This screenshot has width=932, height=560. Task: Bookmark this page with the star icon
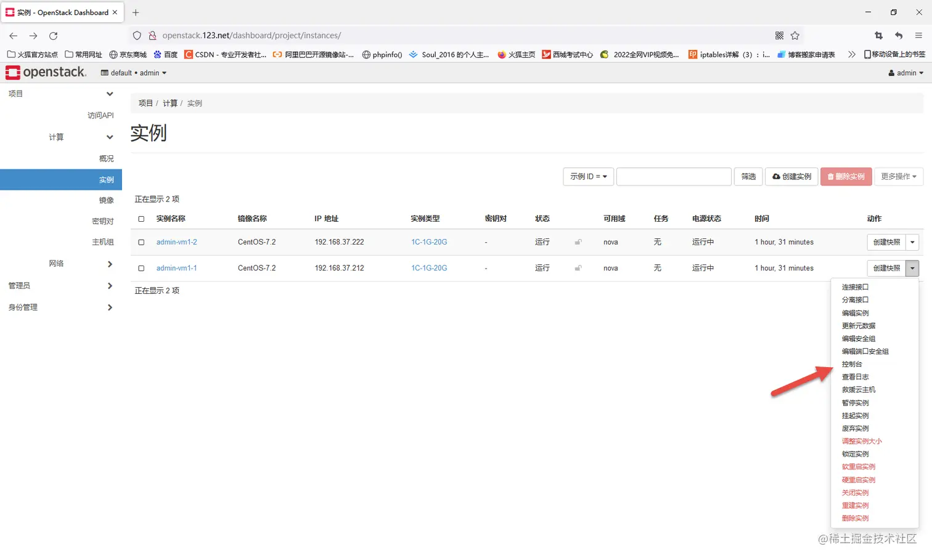click(x=795, y=36)
